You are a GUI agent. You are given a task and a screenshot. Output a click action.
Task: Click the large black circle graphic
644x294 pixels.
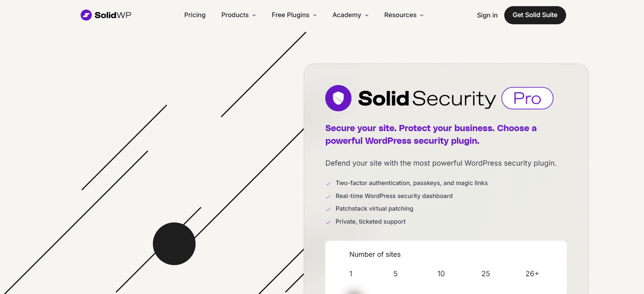coord(174,244)
